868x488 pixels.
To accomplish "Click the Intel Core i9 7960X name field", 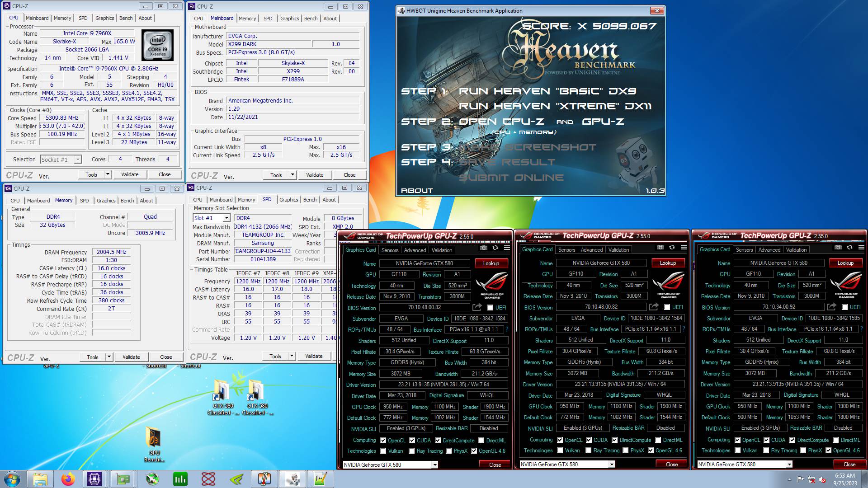I will [87, 33].
